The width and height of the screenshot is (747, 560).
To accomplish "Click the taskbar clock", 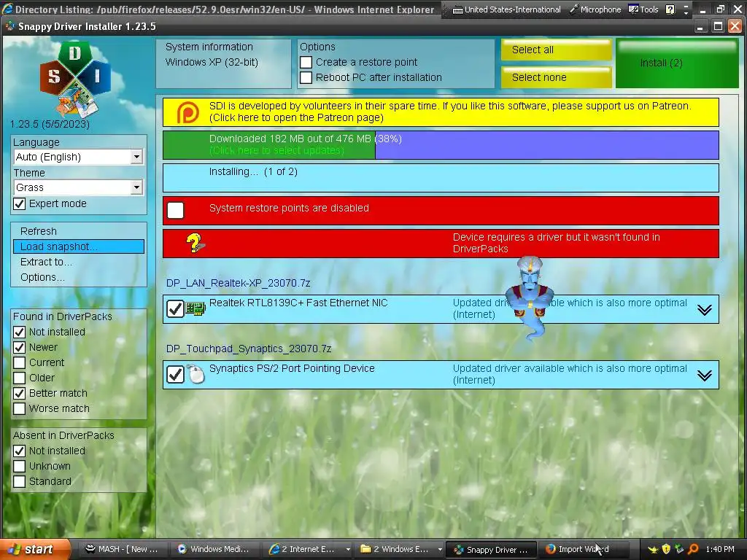I will 720,549.
